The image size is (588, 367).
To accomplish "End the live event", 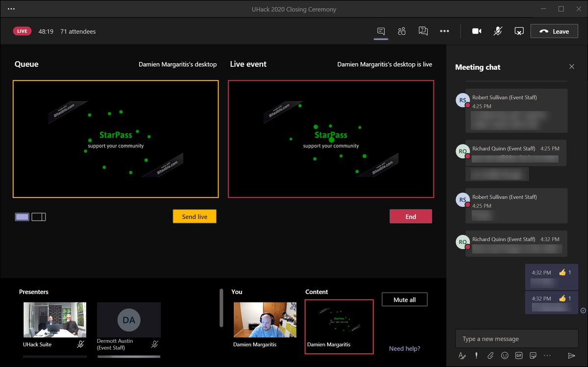I will click(411, 216).
